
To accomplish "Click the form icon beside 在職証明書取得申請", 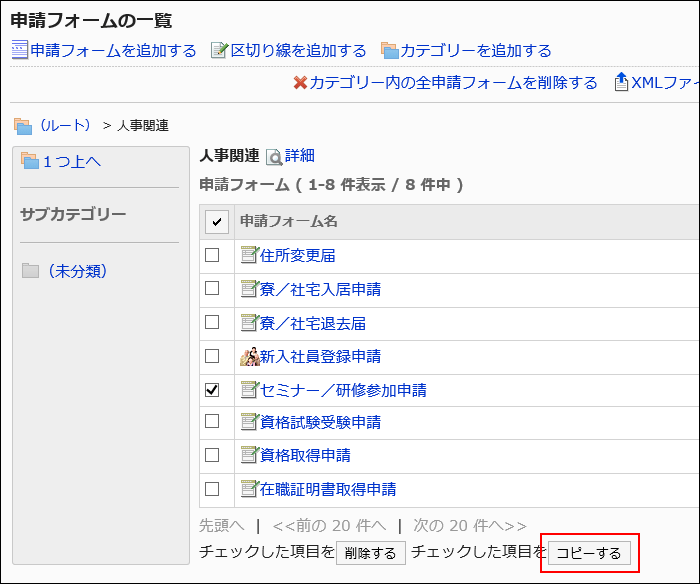I will pos(250,488).
